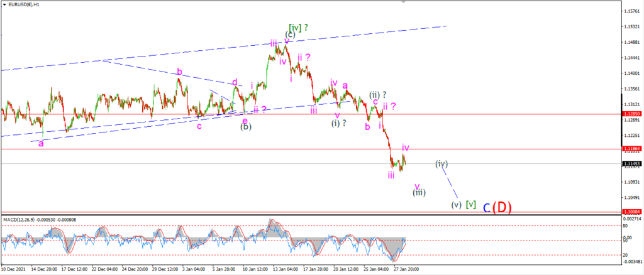Click the 1.11864 red price tag
This screenshot has height=275, width=644.
[631, 149]
